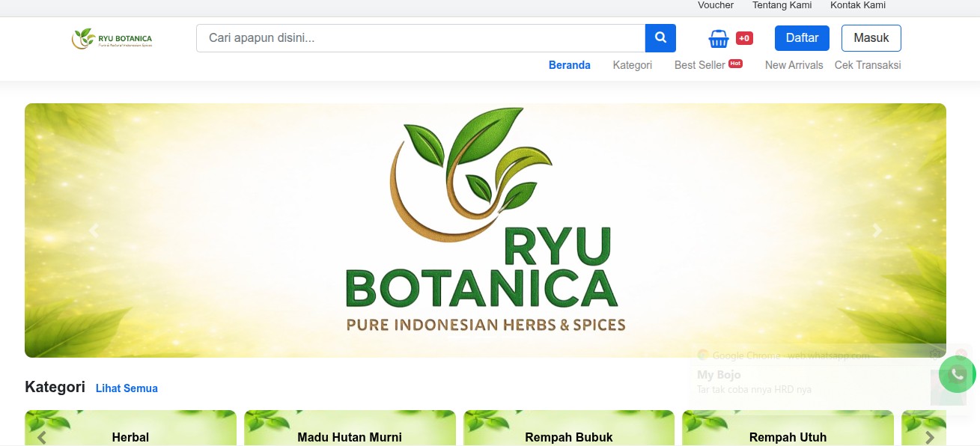Go to next banner slide arrow
The width and height of the screenshot is (980, 446).
[877, 230]
